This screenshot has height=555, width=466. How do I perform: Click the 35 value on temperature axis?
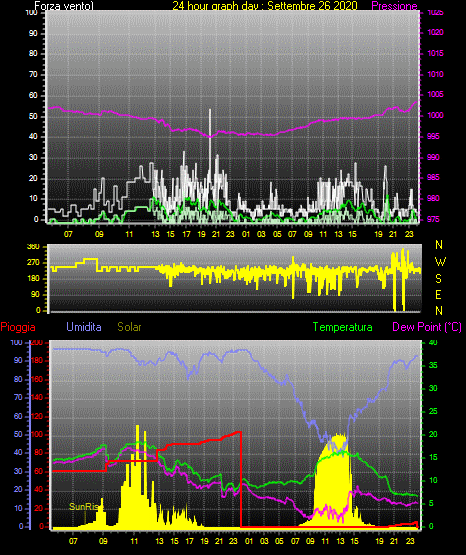433,365
